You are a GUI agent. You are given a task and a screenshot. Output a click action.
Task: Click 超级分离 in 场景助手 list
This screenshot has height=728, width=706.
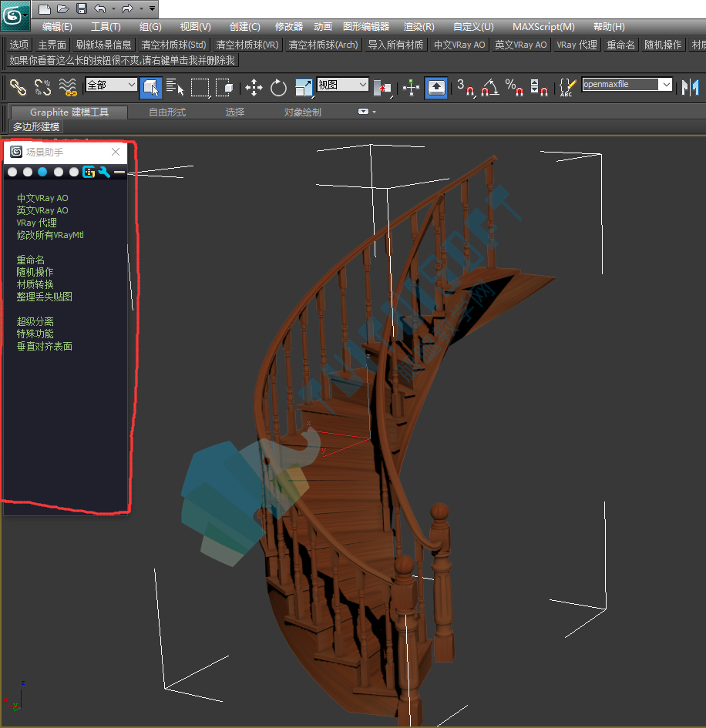[35, 322]
